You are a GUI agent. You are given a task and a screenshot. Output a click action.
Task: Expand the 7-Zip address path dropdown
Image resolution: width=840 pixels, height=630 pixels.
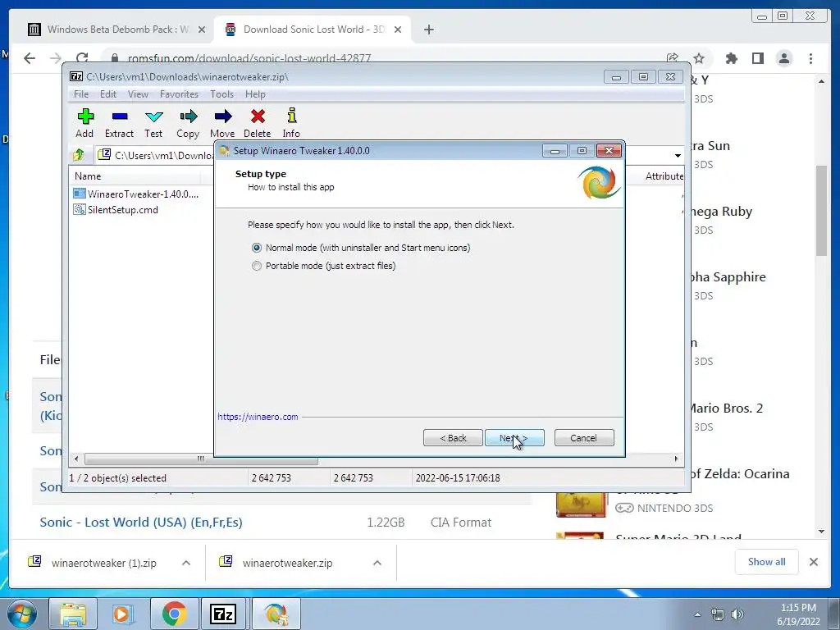pyautogui.click(x=678, y=155)
